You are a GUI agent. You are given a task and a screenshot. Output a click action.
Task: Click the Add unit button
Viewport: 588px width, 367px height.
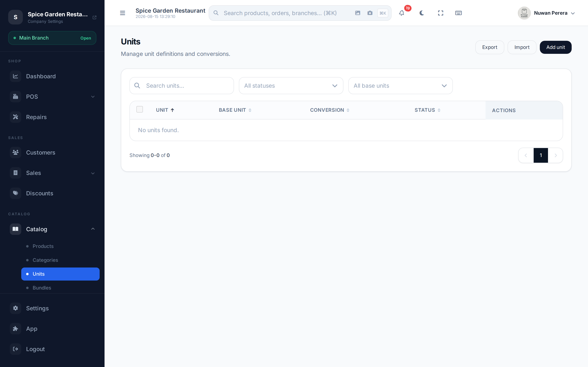(x=556, y=47)
